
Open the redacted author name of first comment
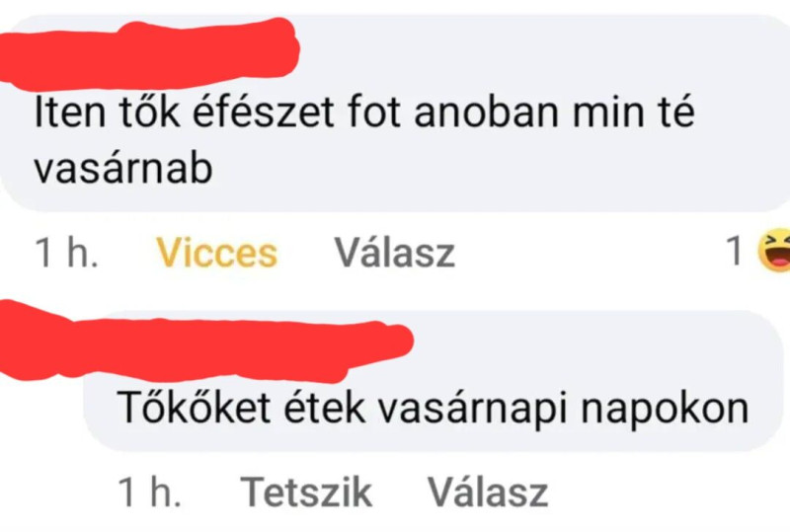[150, 53]
